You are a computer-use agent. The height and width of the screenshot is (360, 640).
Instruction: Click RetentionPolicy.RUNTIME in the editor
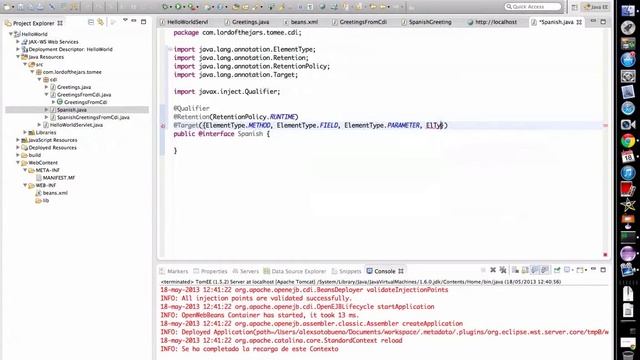[255, 117]
